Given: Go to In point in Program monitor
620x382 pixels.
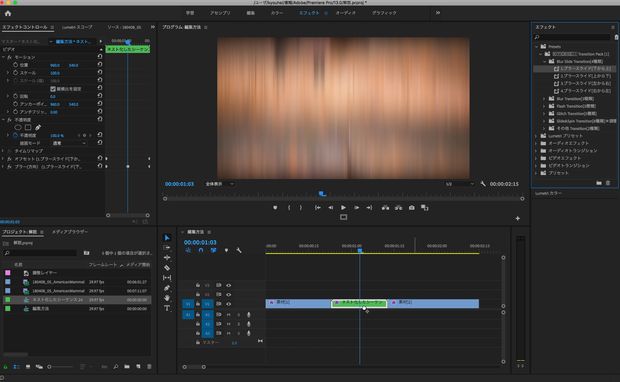Looking at the screenshot, I should tap(318, 208).
